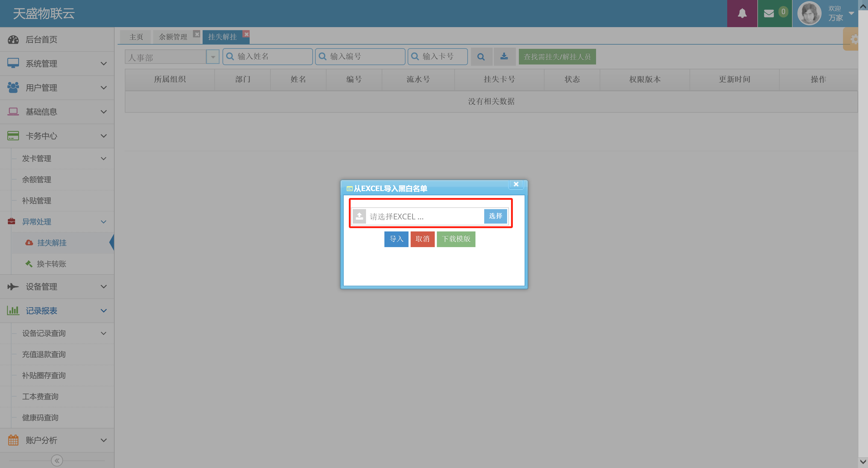
Task: Expand the 账户分析 menu
Action: point(57,440)
